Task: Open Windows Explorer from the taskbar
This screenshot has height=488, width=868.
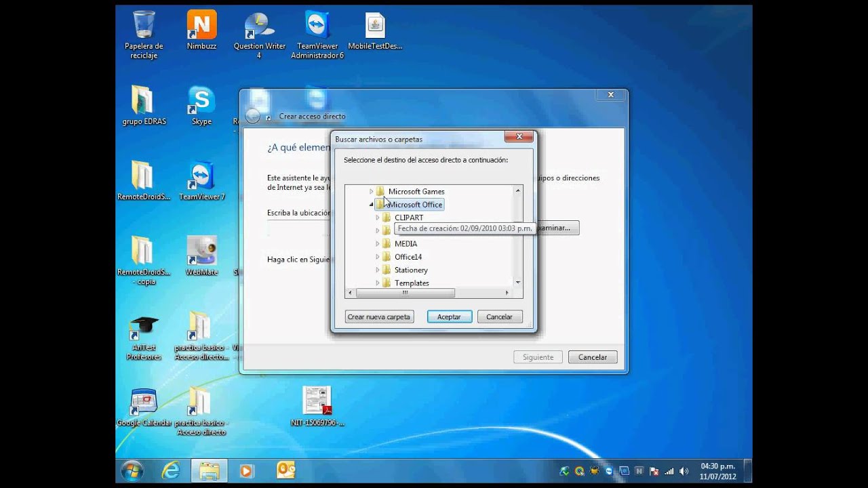Action: click(x=209, y=470)
